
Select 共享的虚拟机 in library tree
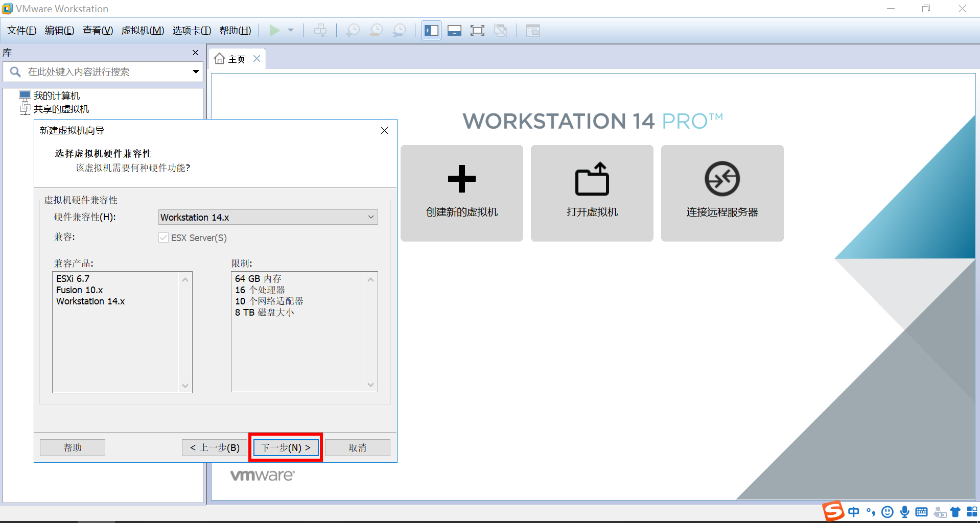61,109
